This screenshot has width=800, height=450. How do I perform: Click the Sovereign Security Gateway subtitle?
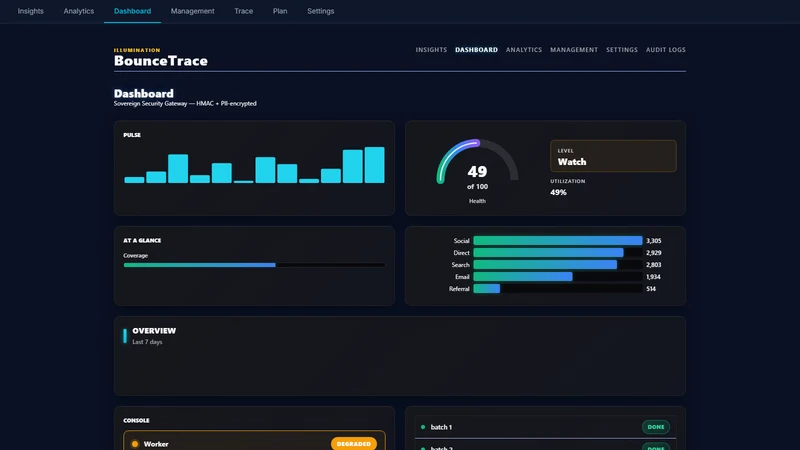click(x=185, y=104)
